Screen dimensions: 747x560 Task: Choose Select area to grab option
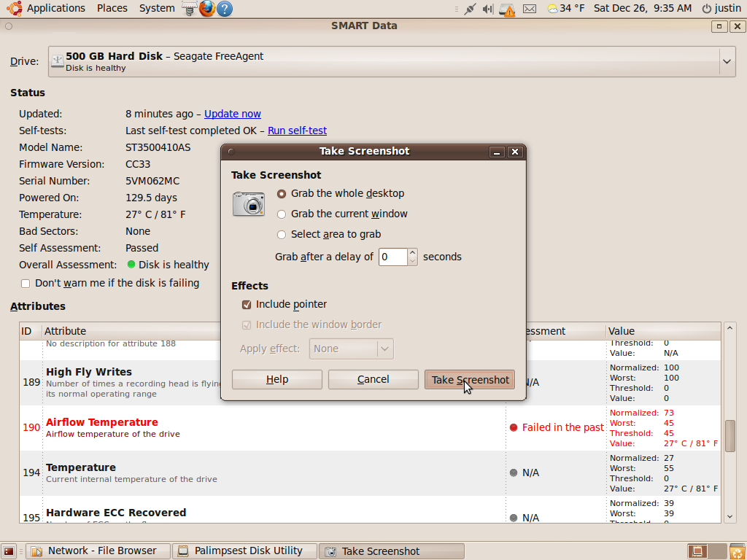pos(282,235)
